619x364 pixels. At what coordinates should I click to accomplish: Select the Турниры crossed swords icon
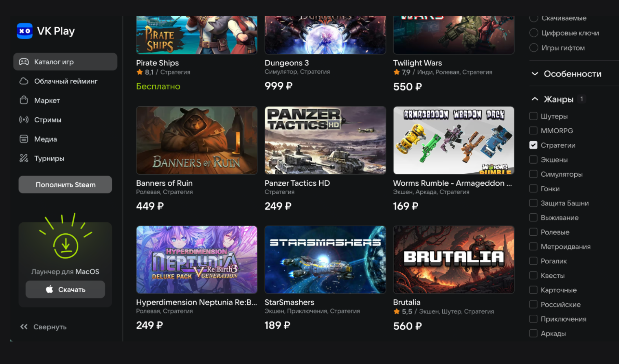tap(24, 158)
